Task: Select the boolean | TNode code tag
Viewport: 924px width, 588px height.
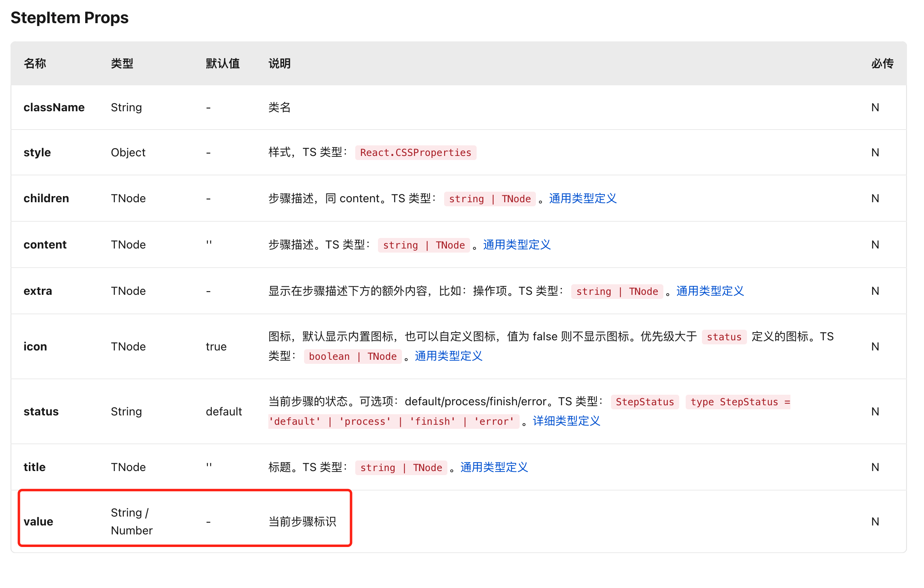Action: (x=352, y=356)
